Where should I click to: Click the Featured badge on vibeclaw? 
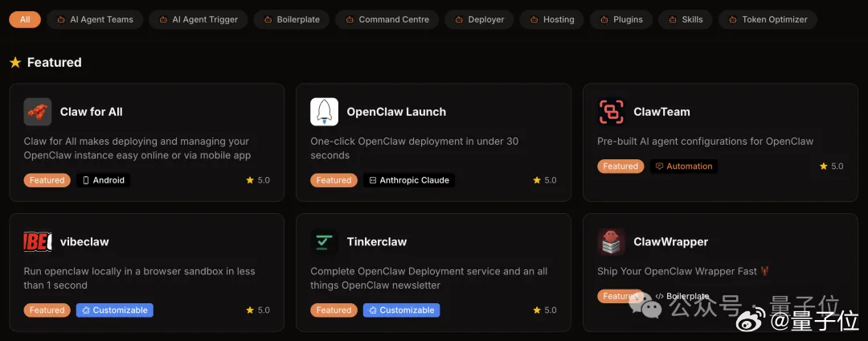(47, 310)
